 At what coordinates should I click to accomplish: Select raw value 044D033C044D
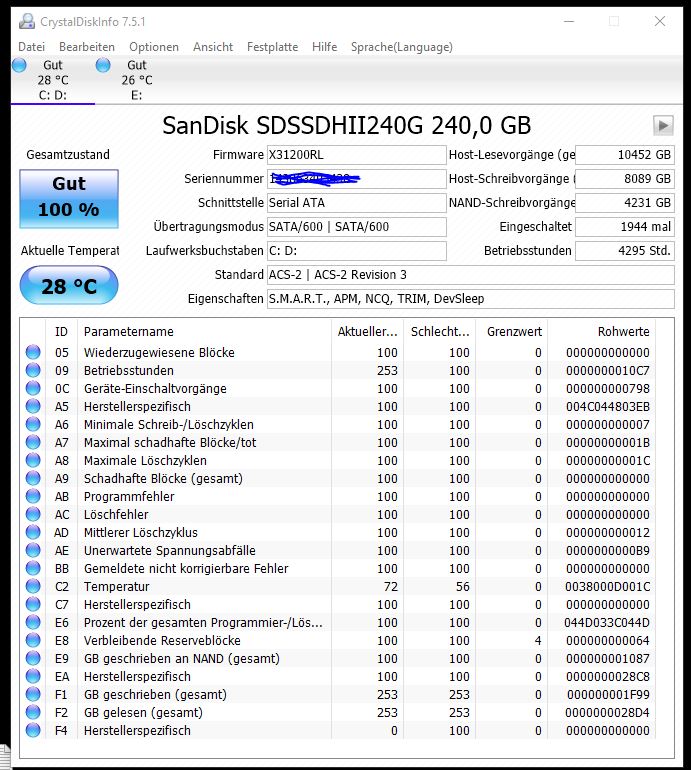click(x=607, y=623)
